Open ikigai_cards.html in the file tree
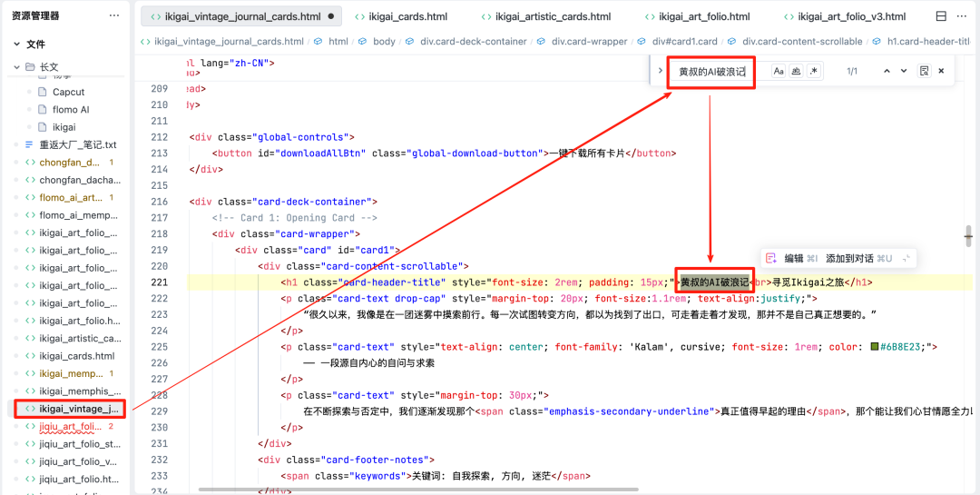 coord(77,356)
